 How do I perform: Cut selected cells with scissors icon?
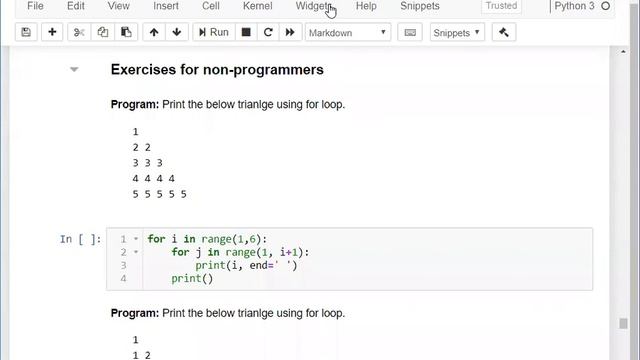click(x=79, y=32)
